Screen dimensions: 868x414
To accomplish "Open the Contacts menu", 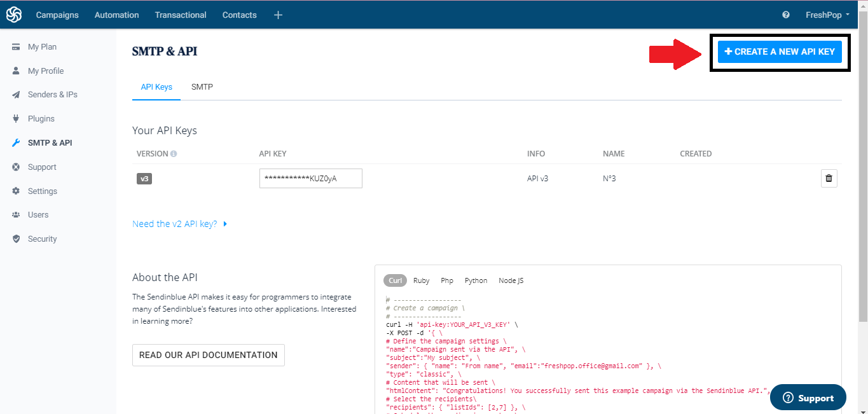I will pyautogui.click(x=240, y=15).
